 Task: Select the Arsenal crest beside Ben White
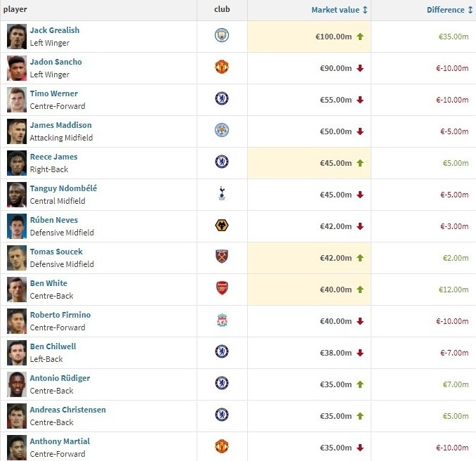(222, 289)
